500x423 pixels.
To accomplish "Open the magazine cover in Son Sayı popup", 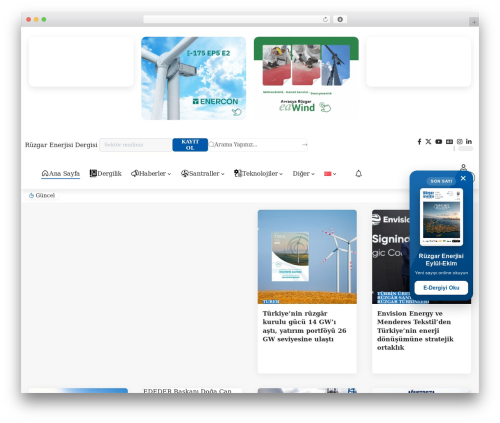I will pos(441,217).
